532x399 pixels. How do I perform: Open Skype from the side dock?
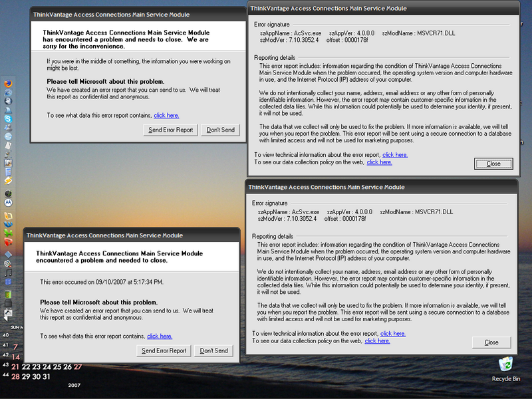[x=8, y=118]
